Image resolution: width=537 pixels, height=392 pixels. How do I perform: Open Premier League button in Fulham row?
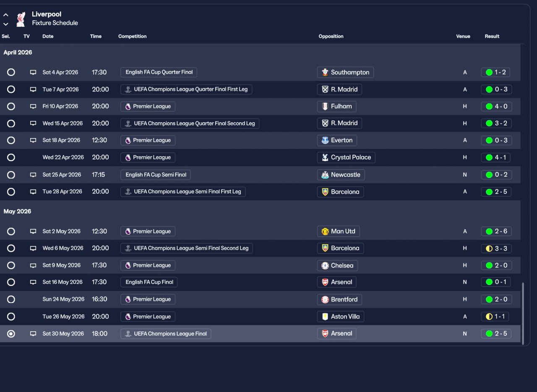tap(148, 107)
